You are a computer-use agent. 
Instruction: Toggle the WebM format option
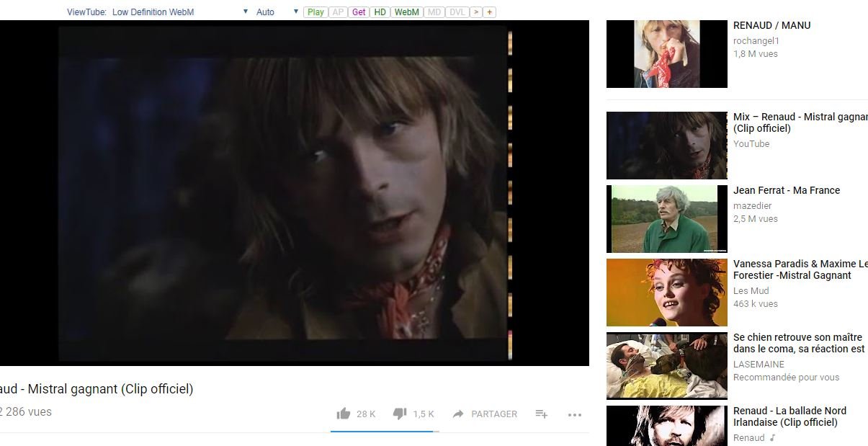(x=407, y=12)
